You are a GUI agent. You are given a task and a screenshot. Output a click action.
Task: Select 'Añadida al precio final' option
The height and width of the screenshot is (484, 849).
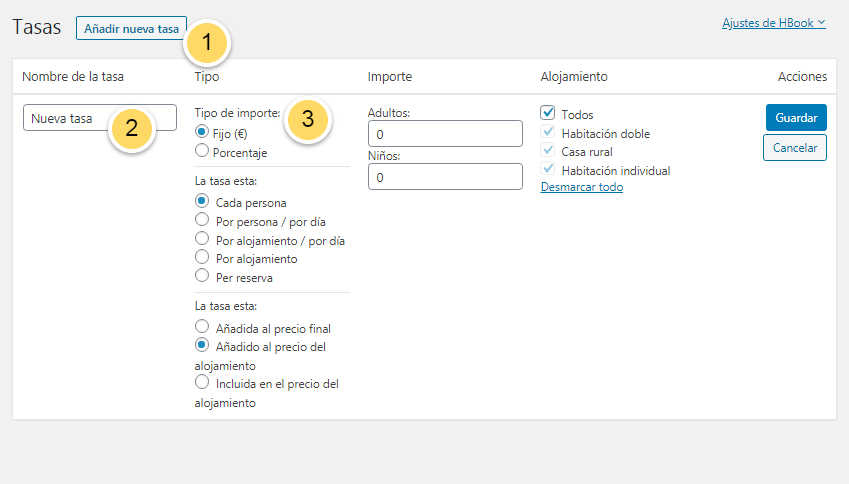pos(203,327)
